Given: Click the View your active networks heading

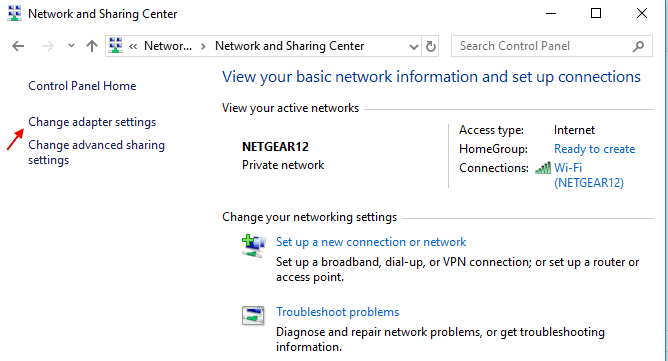Looking at the screenshot, I should (x=290, y=108).
